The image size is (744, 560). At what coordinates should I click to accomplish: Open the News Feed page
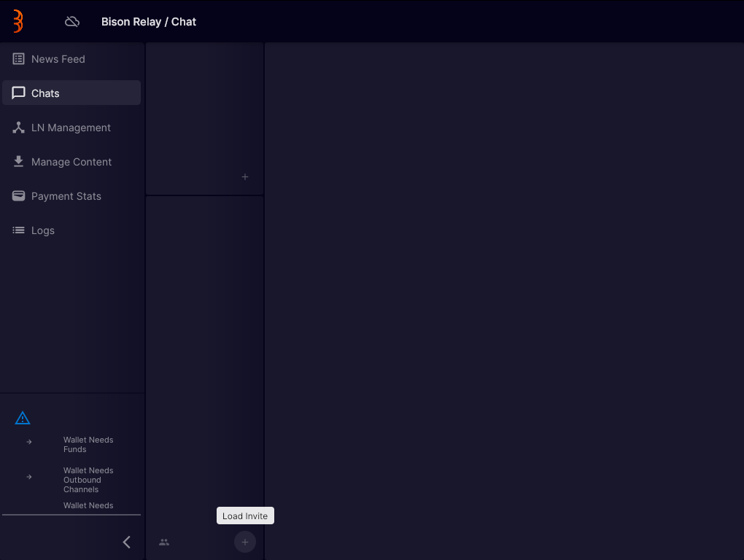tap(71, 59)
